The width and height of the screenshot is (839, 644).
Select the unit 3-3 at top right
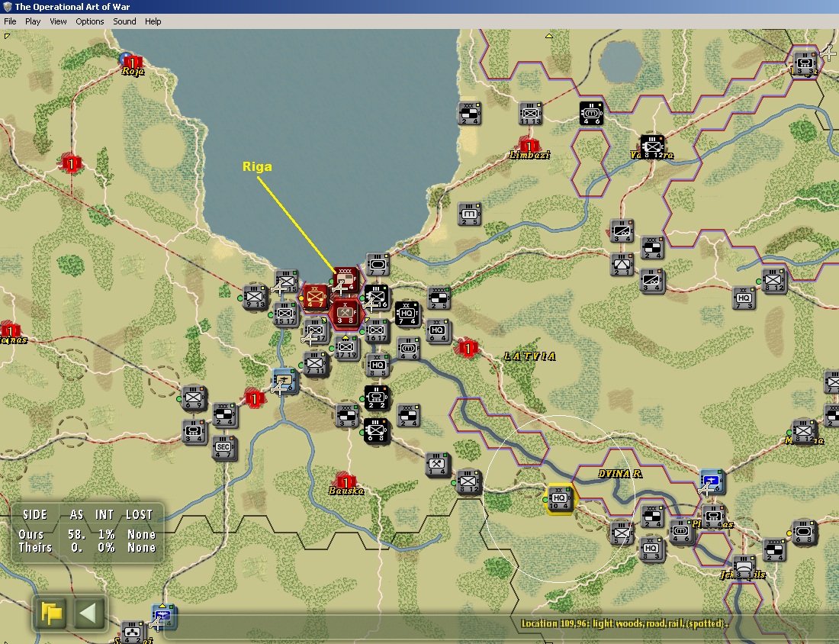point(804,63)
